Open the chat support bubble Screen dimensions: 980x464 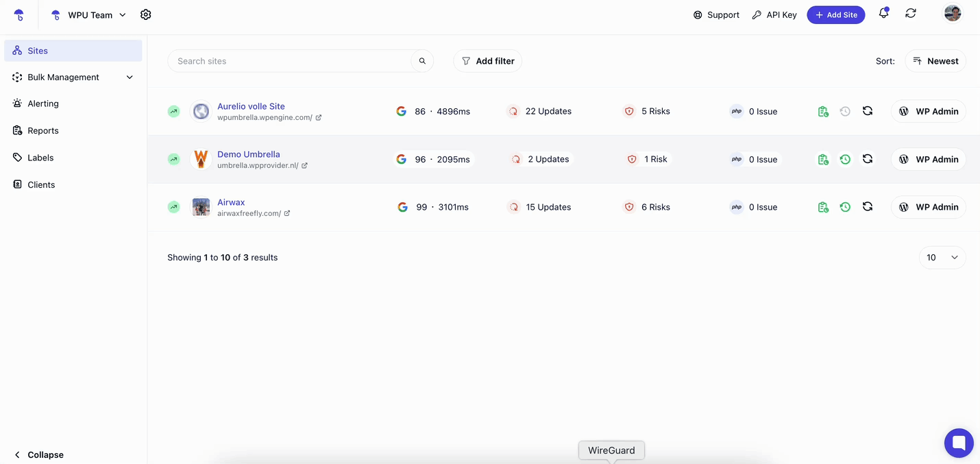point(959,443)
